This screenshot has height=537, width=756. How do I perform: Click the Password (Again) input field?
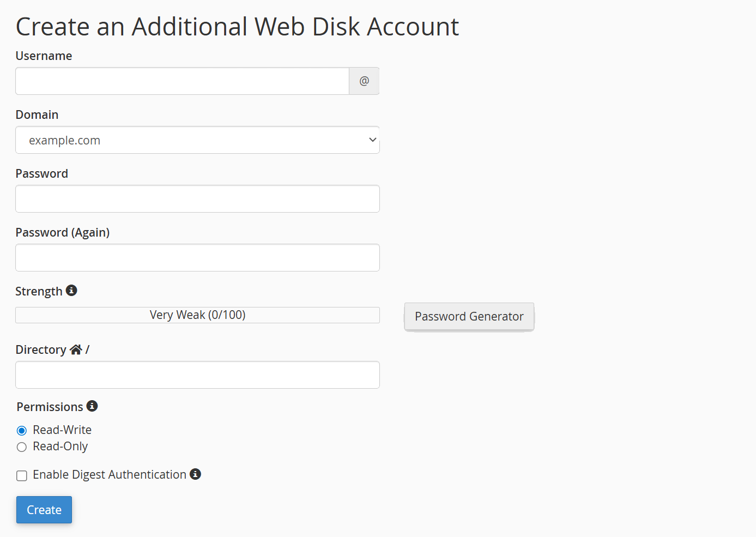click(x=197, y=257)
